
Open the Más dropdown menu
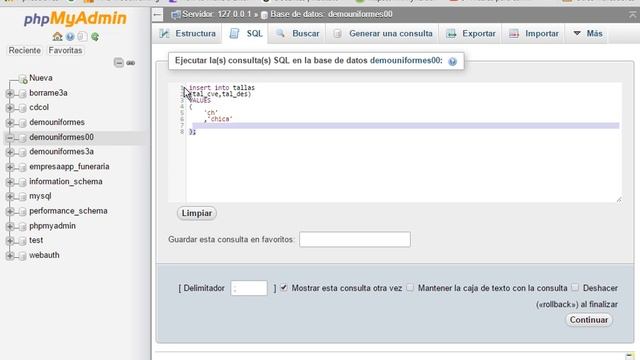[588, 33]
